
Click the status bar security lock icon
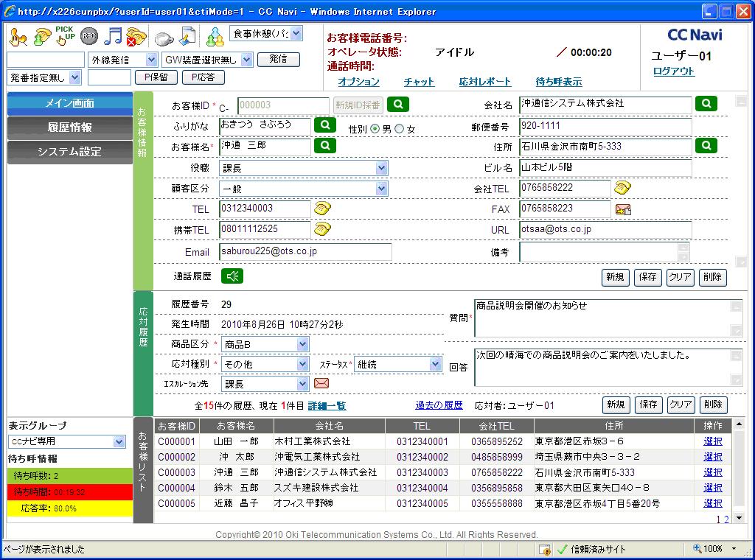545,550
